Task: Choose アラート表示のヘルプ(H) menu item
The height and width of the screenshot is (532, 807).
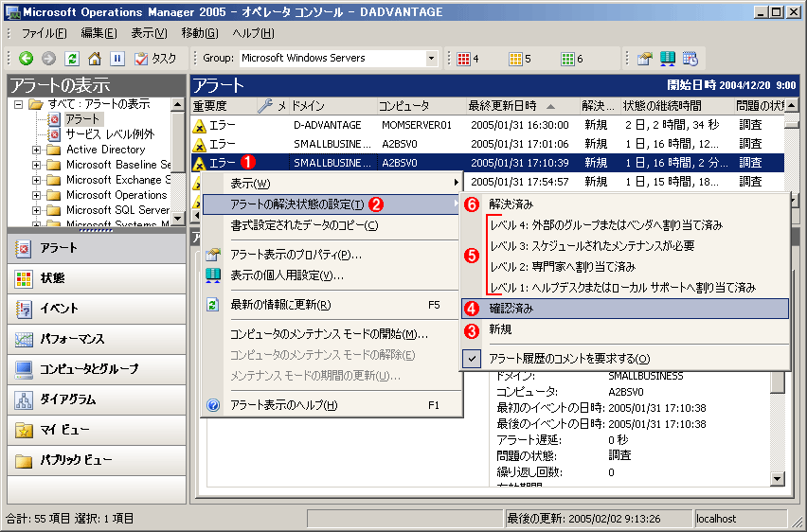Action: tap(333, 405)
